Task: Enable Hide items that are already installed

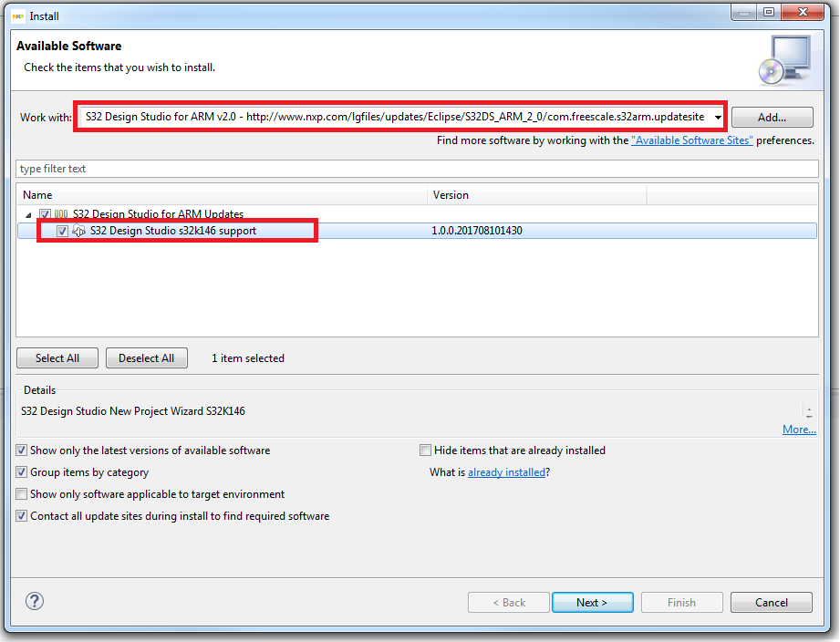Action: click(x=425, y=450)
